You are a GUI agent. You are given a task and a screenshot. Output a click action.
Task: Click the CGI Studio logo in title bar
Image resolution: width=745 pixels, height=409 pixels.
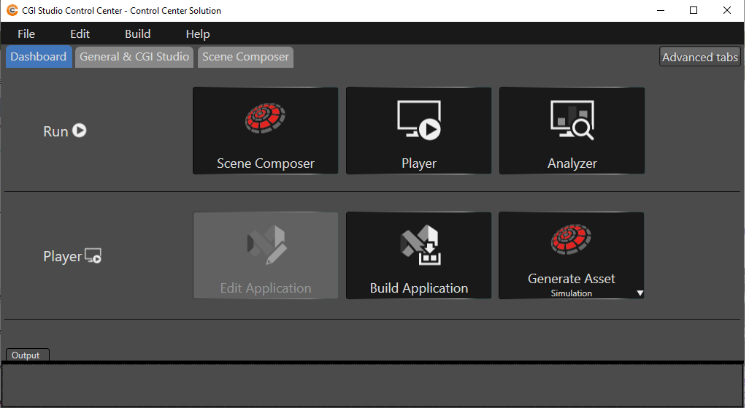[12, 10]
